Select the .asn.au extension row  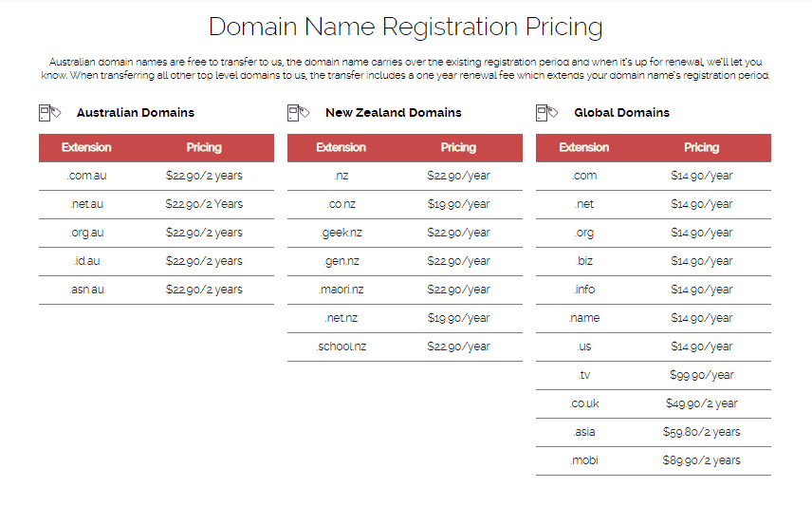tap(157, 290)
